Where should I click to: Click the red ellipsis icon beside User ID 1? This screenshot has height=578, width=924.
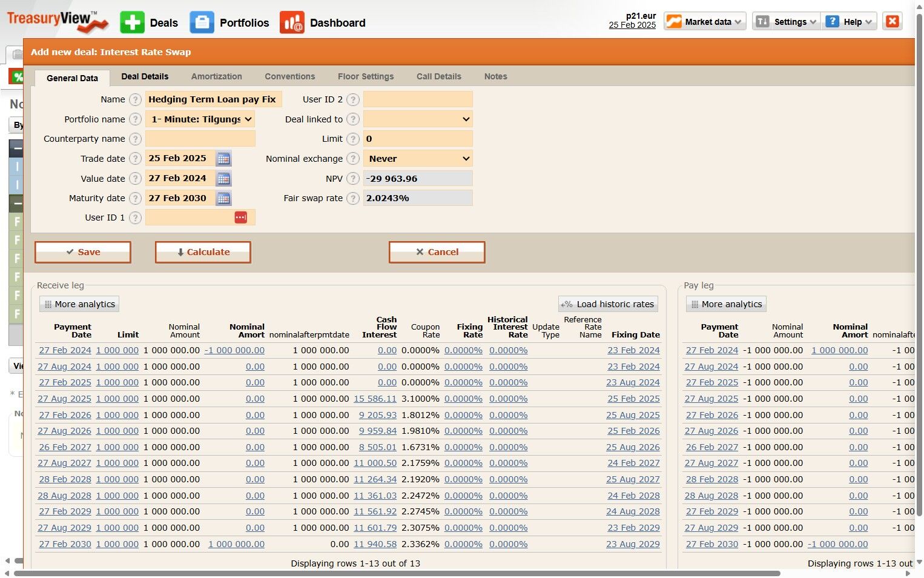coord(240,218)
